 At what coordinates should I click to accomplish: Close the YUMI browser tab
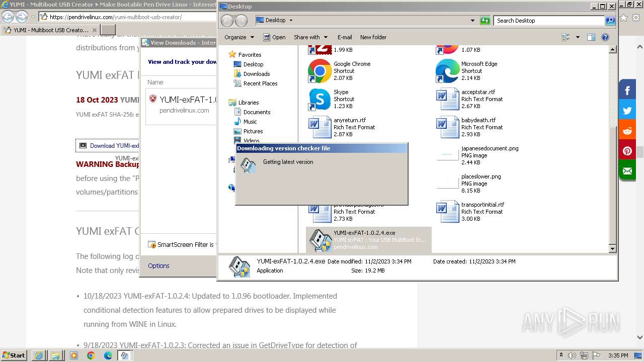click(95, 30)
